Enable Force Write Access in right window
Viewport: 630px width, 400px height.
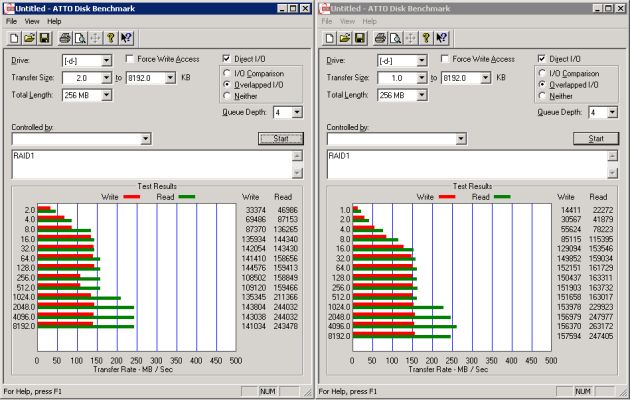[x=445, y=59]
